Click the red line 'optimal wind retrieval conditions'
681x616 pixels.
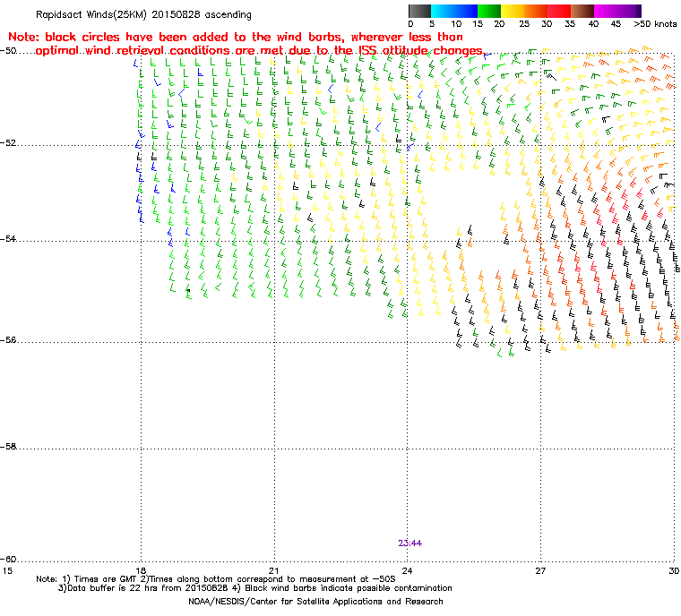pyautogui.click(x=260, y=51)
